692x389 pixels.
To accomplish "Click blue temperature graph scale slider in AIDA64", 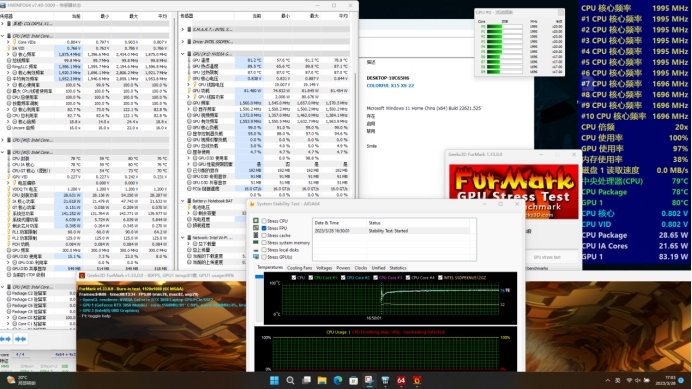I will [x=259, y=277].
